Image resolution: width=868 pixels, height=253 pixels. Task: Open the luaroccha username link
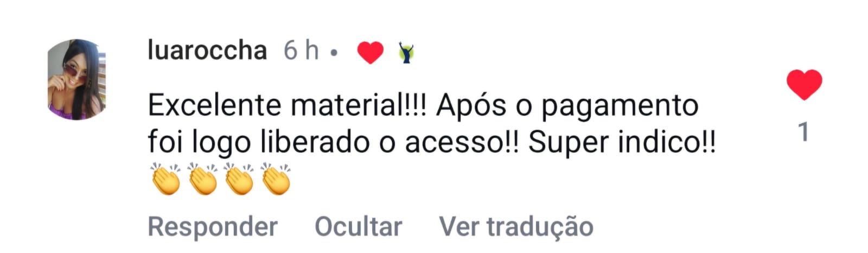tap(207, 50)
